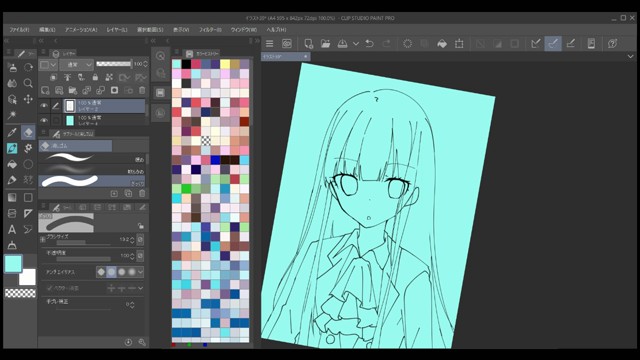Choose the first (none) anti-aliasing option

point(101,272)
